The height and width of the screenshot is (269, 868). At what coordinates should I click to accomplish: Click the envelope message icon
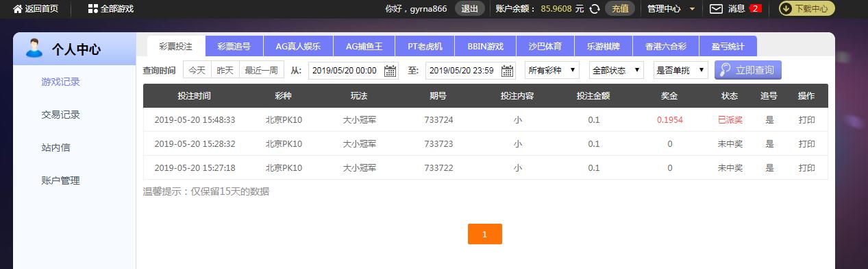[x=716, y=9]
